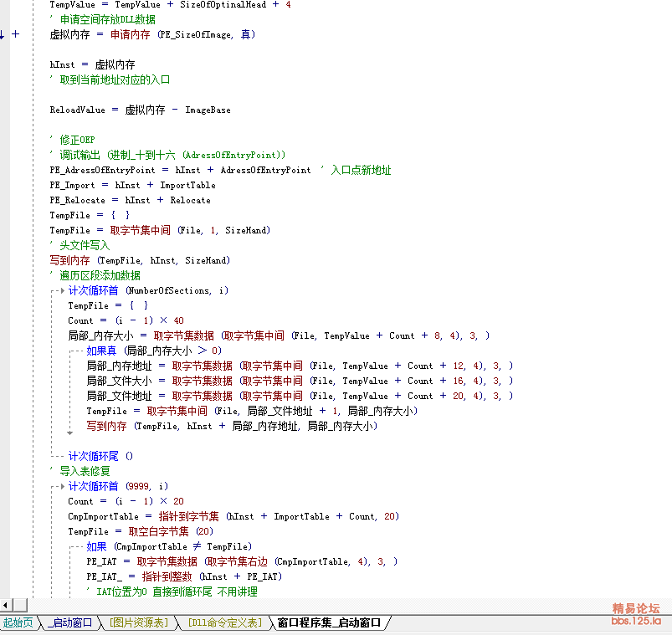
Task: Click the line hInst = 虚拟内存
Action: [92, 64]
